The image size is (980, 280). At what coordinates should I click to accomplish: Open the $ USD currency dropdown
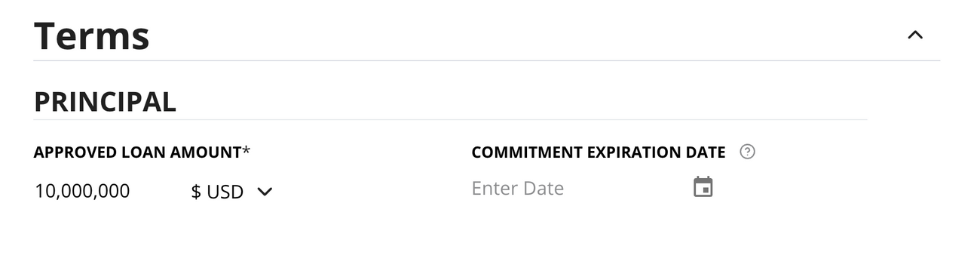click(x=231, y=192)
